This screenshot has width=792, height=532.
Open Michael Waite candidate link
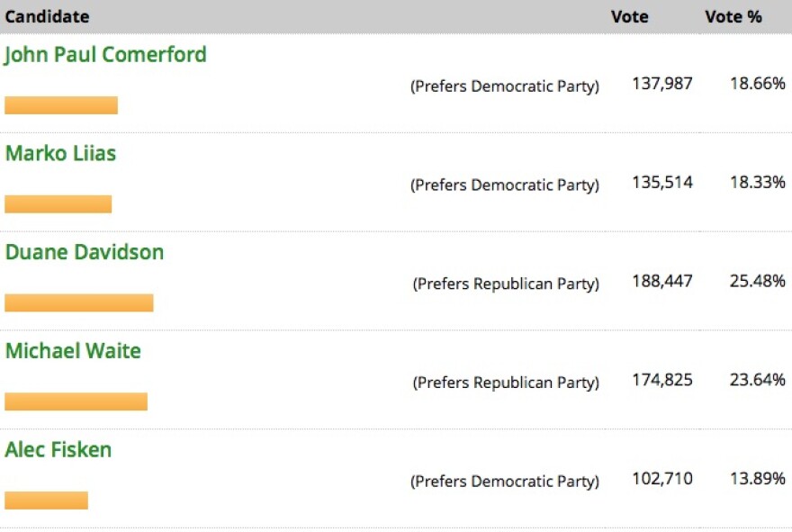click(x=73, y=351)
